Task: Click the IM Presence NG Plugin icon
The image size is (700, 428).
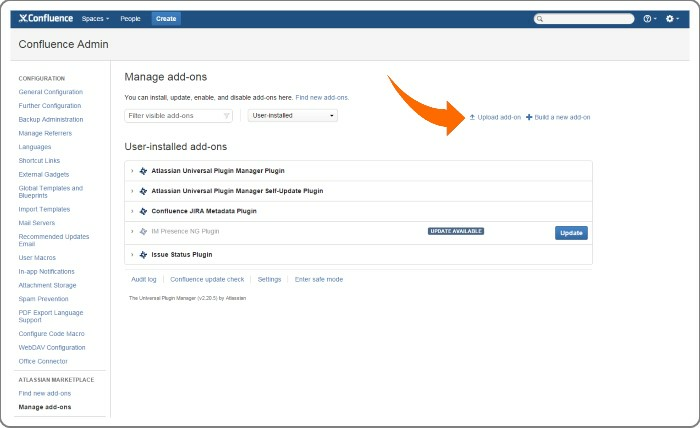Action: [x=143, y=232]
